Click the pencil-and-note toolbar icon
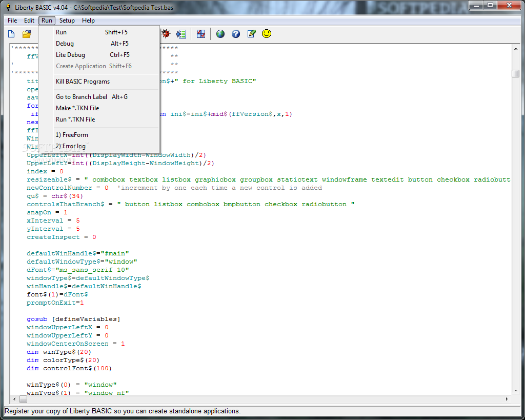Screen dimensions: 525x420 tap(251, 34)
